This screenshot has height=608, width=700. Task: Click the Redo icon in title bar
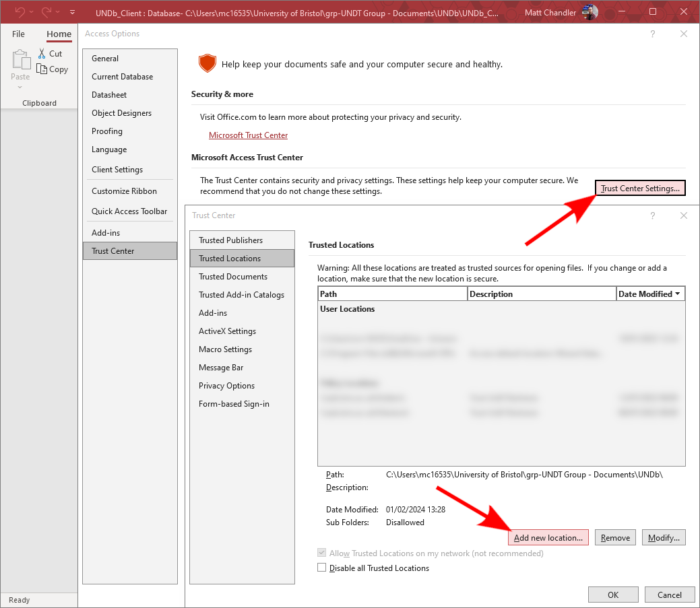click(x=46, y=12)
